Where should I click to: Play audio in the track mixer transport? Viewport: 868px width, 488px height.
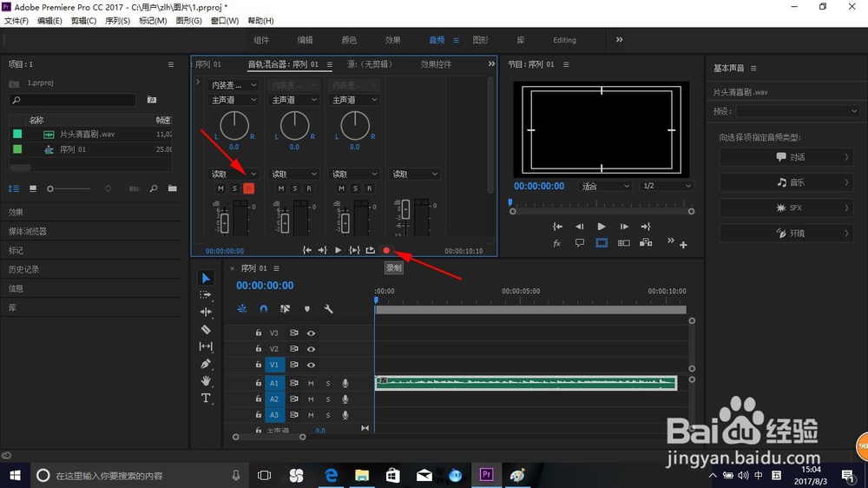pyautogui.click(x=338, y=250)
